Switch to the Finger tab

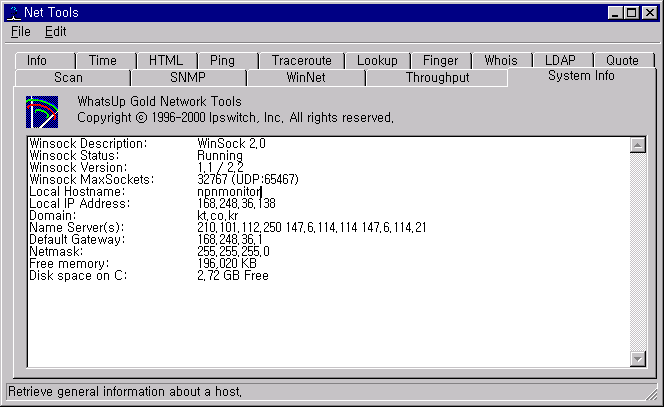[441, 61]
